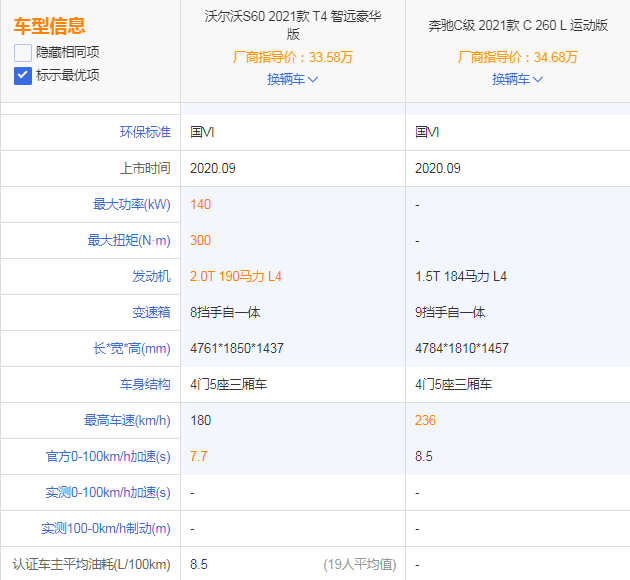Select the 环保标准 row label
Viewport: 630px width, 580px height.
click(x=144, y=132)
